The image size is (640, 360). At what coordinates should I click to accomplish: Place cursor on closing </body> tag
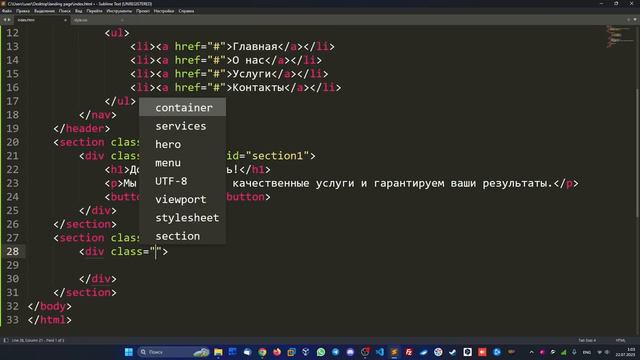(x=49, y=306)
